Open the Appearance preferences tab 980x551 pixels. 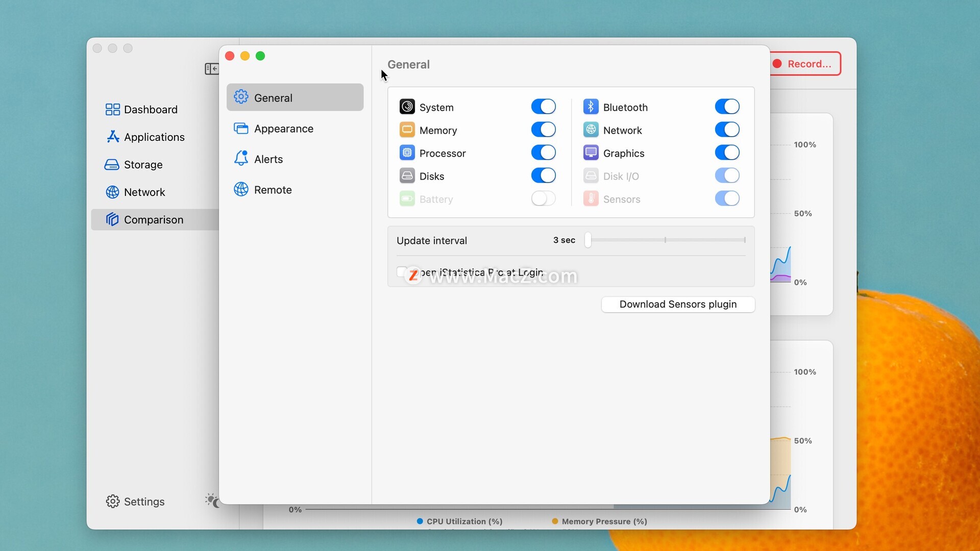(295, 129)
